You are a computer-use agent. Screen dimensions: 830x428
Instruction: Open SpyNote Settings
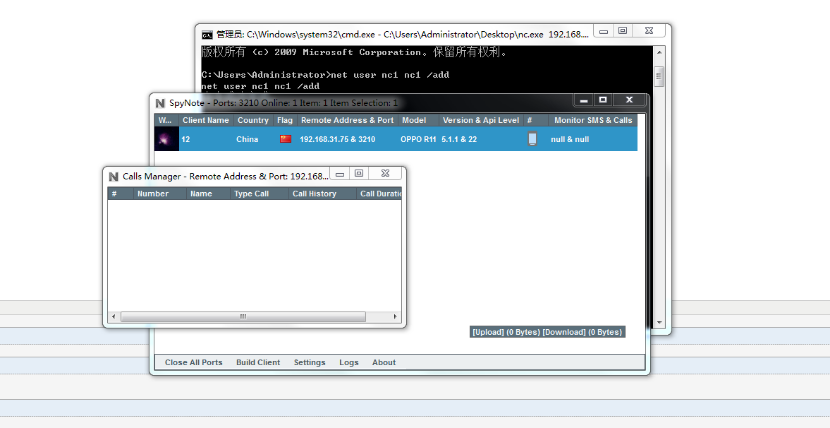(310, 362)
